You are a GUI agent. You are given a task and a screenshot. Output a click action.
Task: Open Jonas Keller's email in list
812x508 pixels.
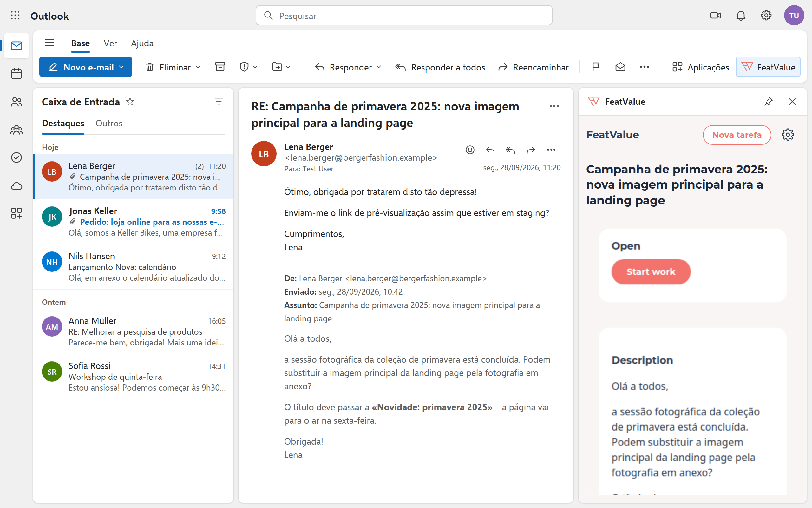pos(133,222)
